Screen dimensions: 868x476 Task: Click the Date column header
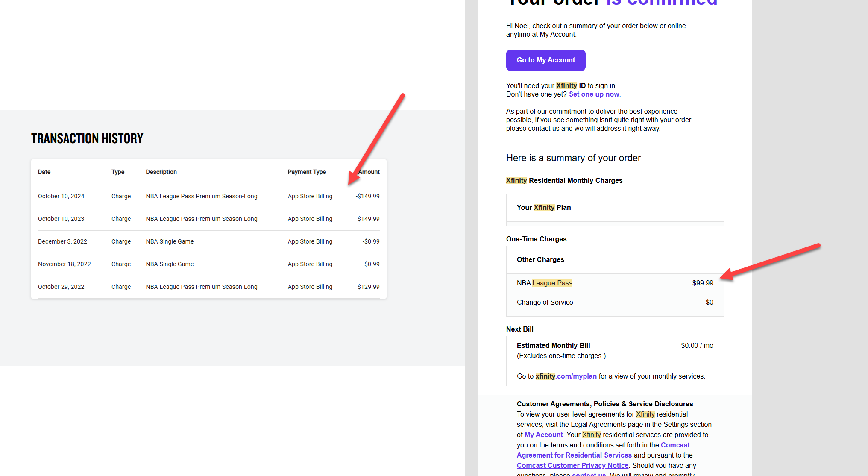click(x=44, y=172)
